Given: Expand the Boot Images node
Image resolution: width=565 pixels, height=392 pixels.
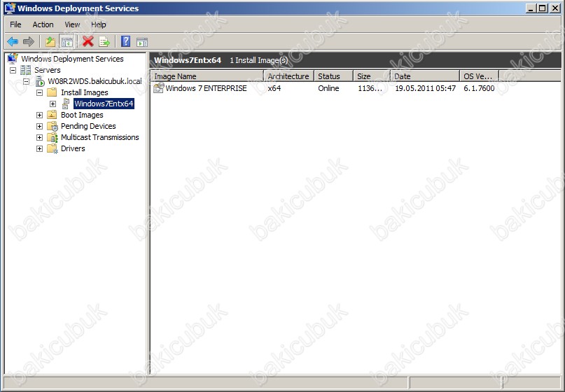Looking at the screenshot, I should click(x=40, y=115).
